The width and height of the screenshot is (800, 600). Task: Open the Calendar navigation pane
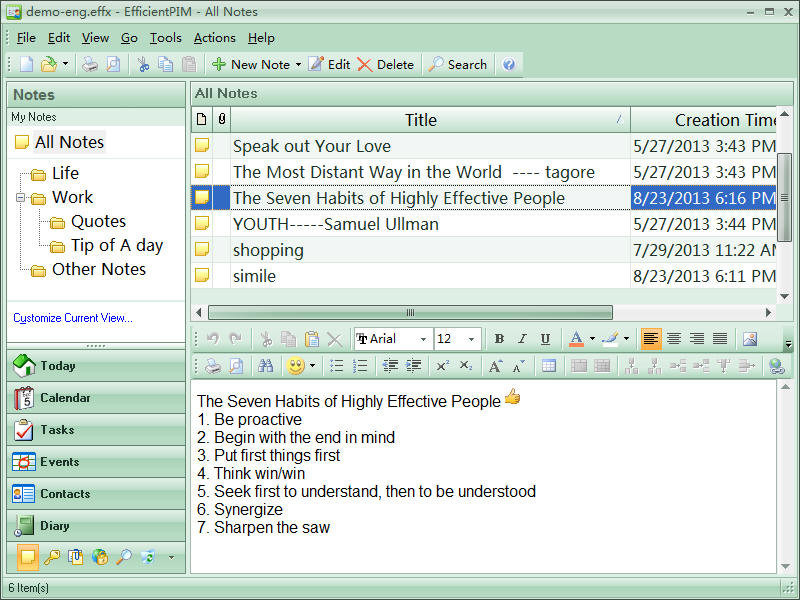pos(96,398)
